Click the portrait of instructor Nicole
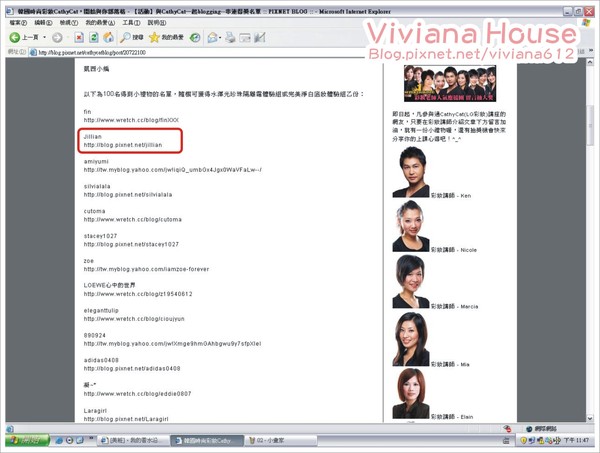The height and width of the screenshot is (453, 600). [411, 226]
